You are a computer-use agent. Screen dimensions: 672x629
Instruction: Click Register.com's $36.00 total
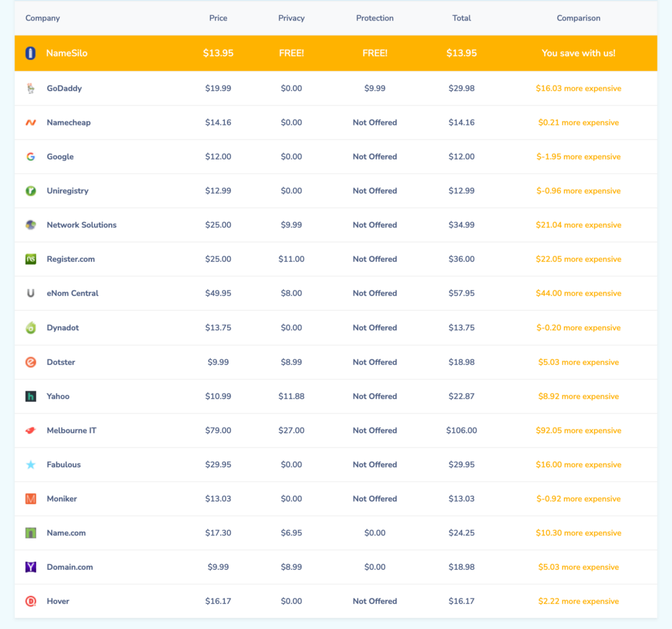(x=461, y=259)
